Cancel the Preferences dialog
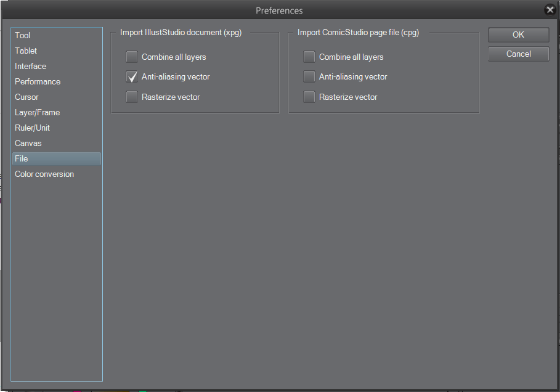 tap(519, 54)
